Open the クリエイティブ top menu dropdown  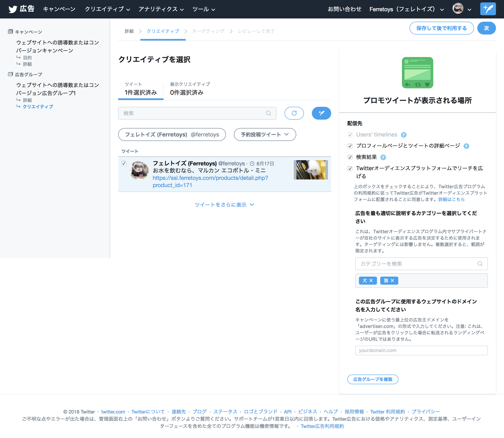107,9
